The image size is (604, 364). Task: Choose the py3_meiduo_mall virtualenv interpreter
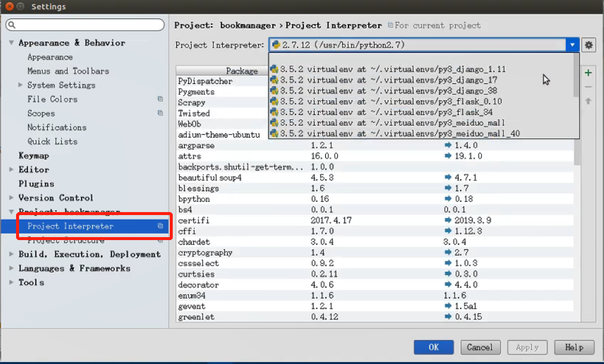[x=393, y=123]
